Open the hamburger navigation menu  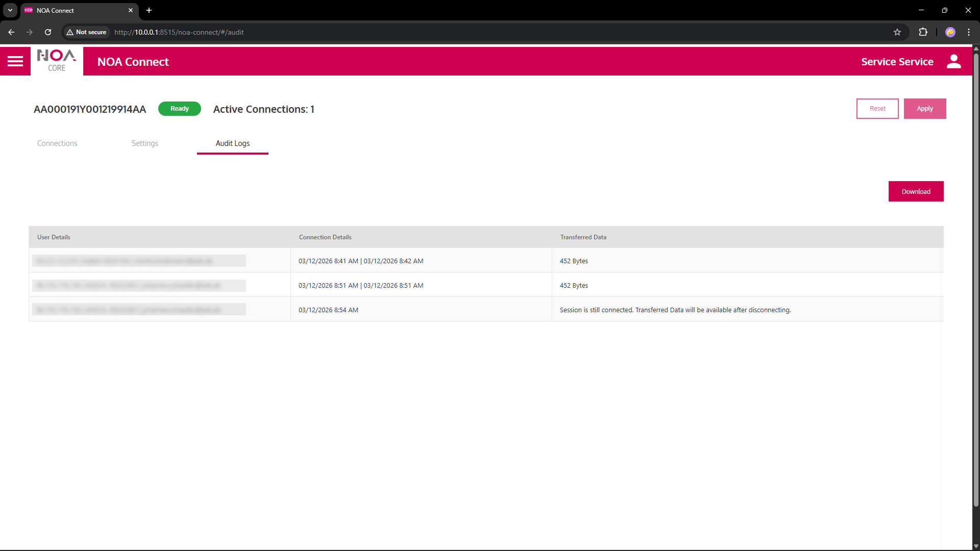[15, 61]
